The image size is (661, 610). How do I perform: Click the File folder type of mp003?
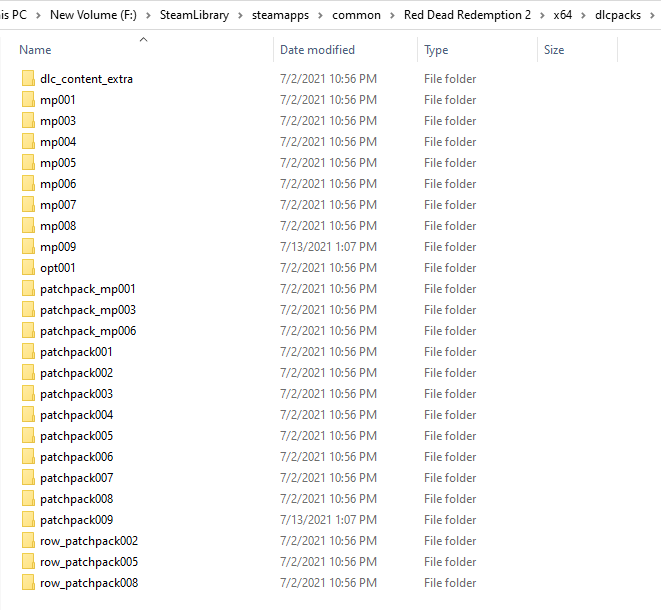point(450,121)
